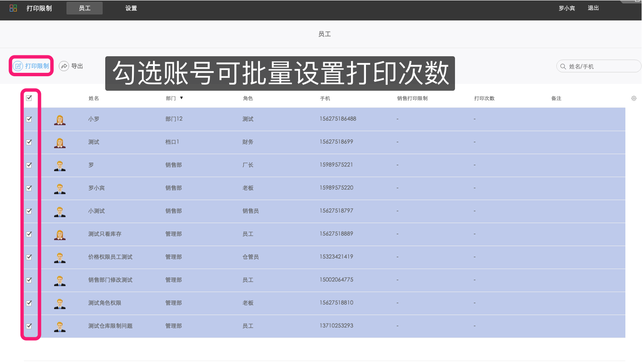Uncheck the checkbox for 测试只看库存

coord(29,234)
